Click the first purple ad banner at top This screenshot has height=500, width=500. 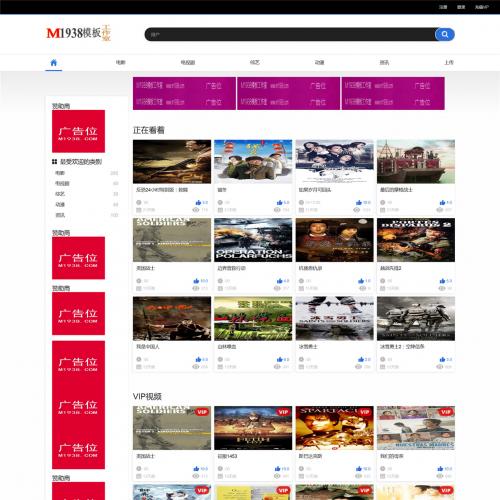click(x=184, y=93)
